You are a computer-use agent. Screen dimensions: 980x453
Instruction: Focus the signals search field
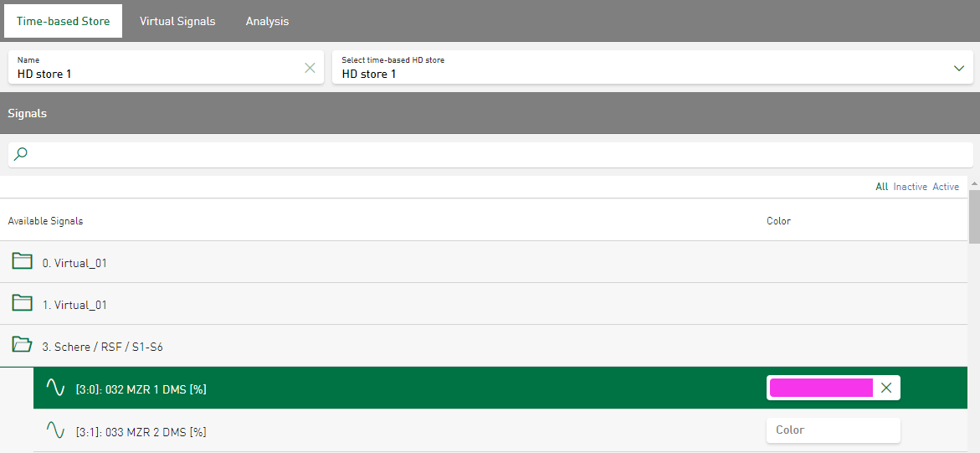pyautogui.click(x=490, y=155)
